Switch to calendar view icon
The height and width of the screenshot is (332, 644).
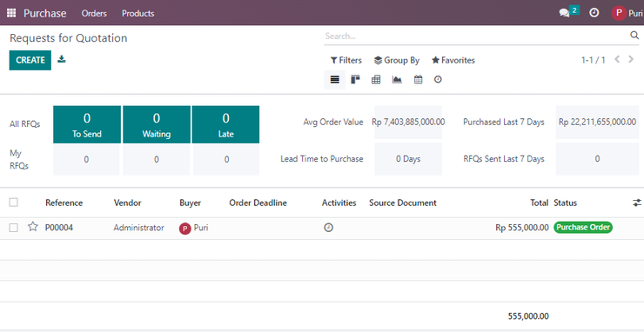click(418, 80)
